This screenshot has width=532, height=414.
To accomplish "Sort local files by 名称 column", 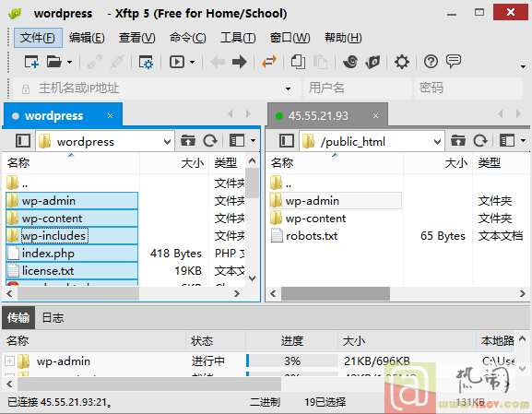I will pyautogui.click(x=71, y=163).
